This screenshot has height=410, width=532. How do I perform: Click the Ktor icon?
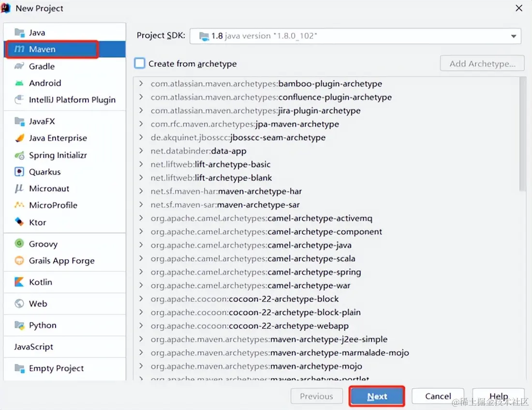(x=19, y=222)
